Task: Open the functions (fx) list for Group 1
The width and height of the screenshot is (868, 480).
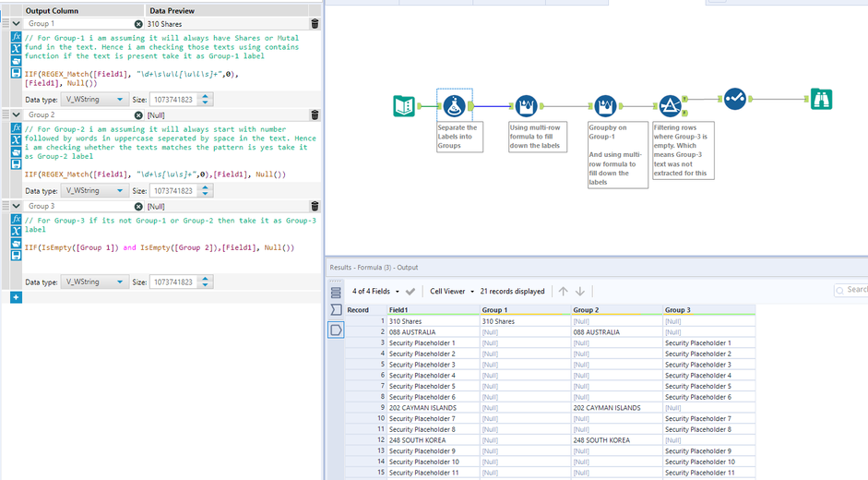Action: click(16, 37)
